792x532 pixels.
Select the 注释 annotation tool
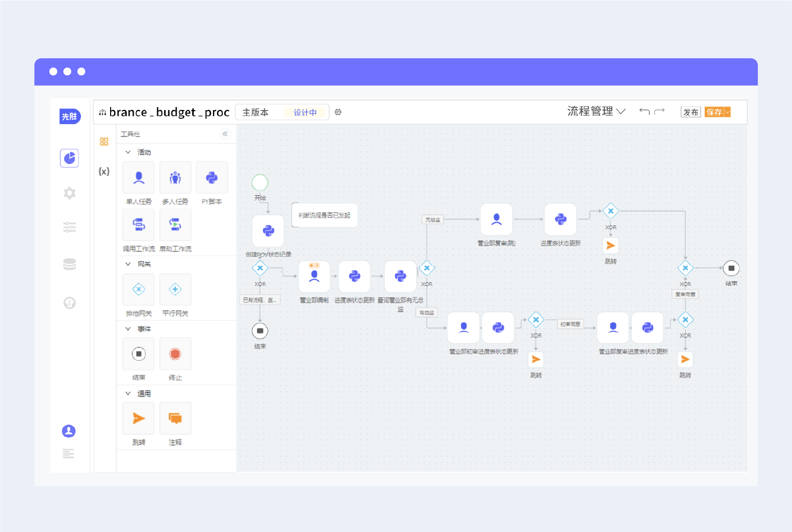coord(176,418)
